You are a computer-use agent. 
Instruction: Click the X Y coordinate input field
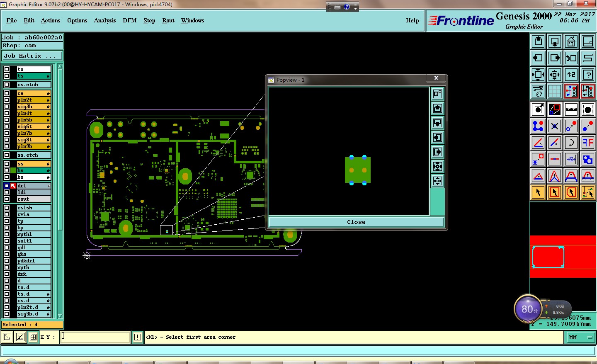click(95, 337)
